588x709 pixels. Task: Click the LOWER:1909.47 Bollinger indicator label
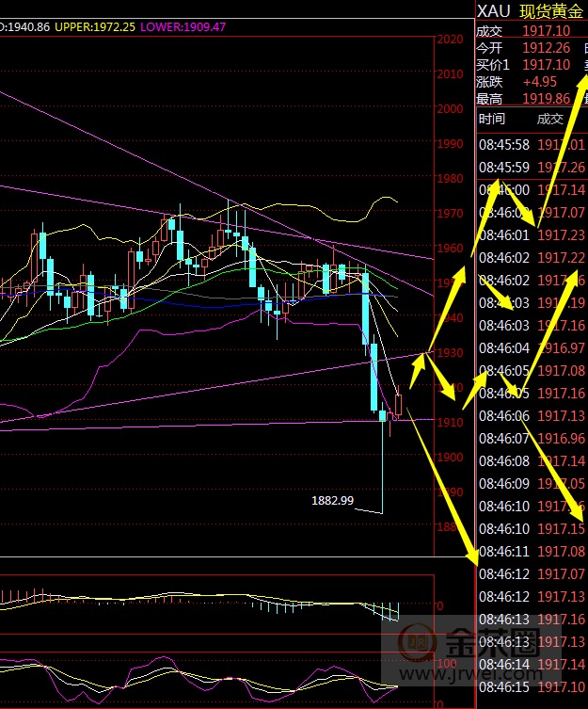point(183,26)
